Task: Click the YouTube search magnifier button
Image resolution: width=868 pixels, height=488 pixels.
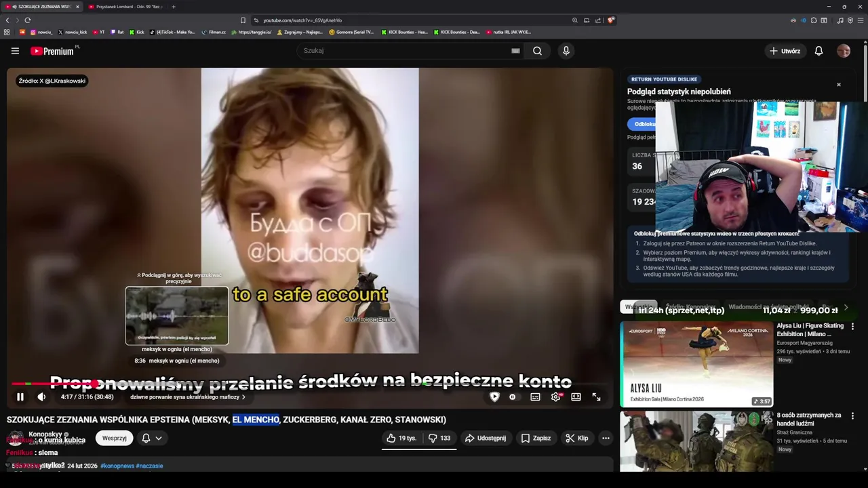Action: [x=537, y=51]
